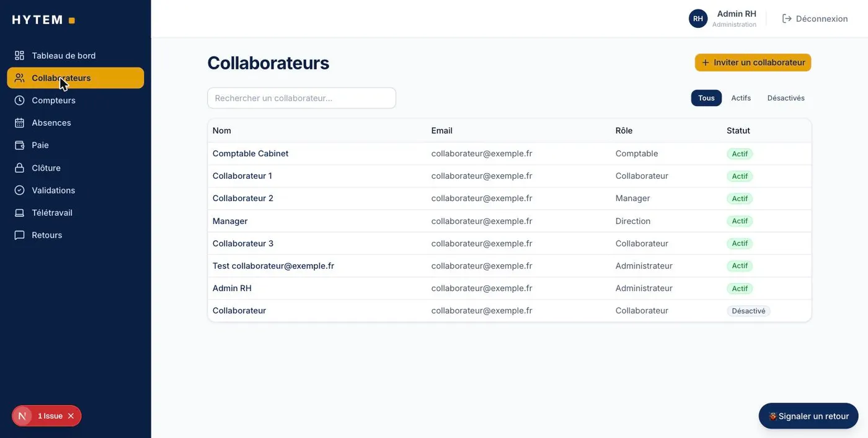Screen dimensions: 868x438
Task: Go to Absences page
Action: [x=76, y=123]
